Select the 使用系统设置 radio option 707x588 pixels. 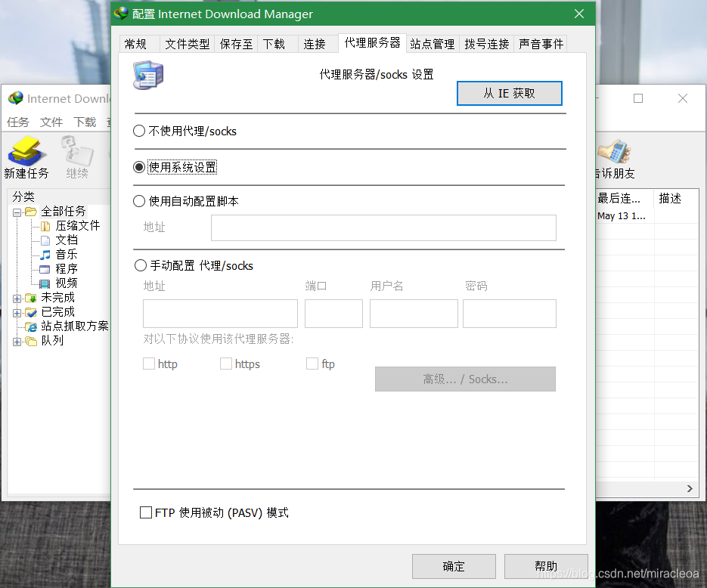click(x=139, y=167)
